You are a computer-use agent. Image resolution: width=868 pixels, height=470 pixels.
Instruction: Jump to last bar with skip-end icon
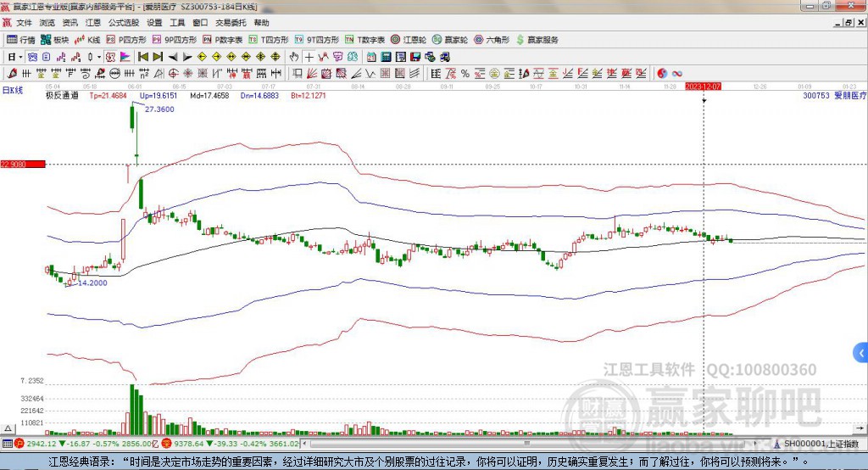tap(158, 57)
